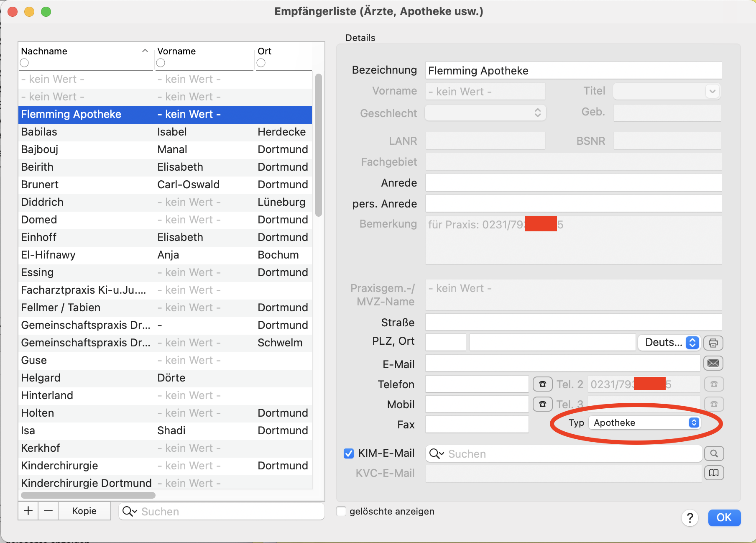The width and height of the screenshot is (756, 543).
Task: Select the radio button under Nachname column
Action: pos(25,63)
